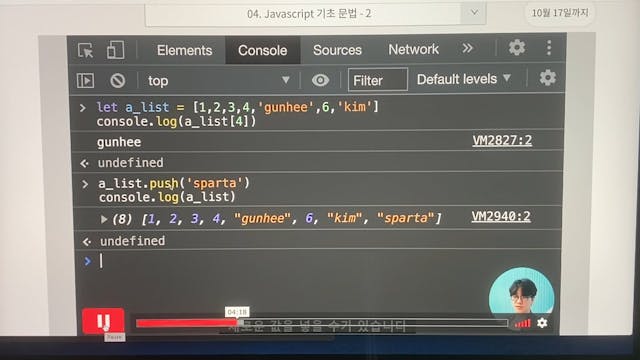Viewport: 640px width, 360px height.
Task: Click the 10월 17일까지 deadline badge
Action: (x=560, y=13)
